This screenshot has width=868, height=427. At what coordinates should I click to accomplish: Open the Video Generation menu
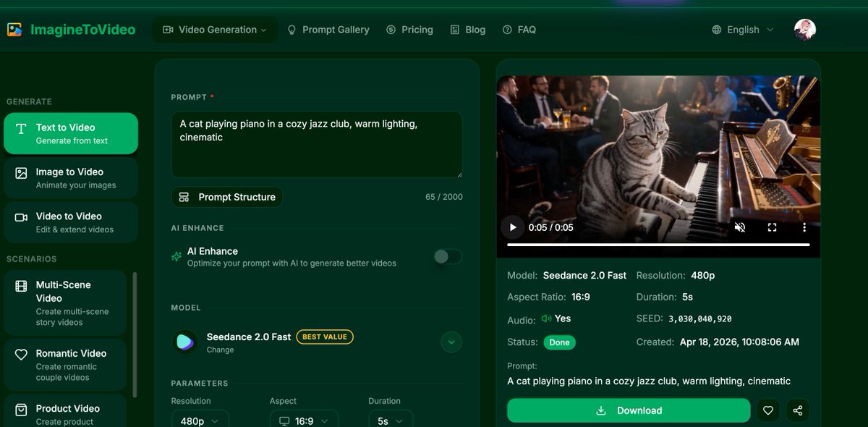pyautogui.click(x=215, y=30)
